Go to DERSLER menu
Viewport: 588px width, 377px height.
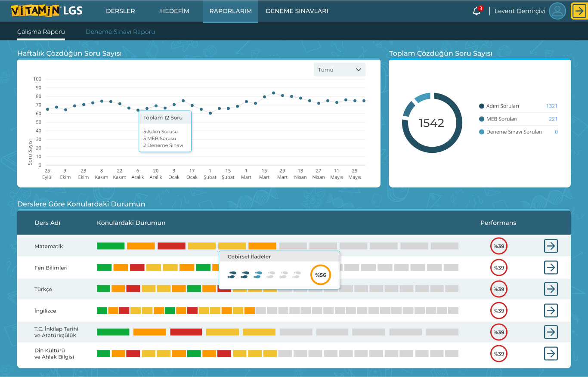(121, 11)
